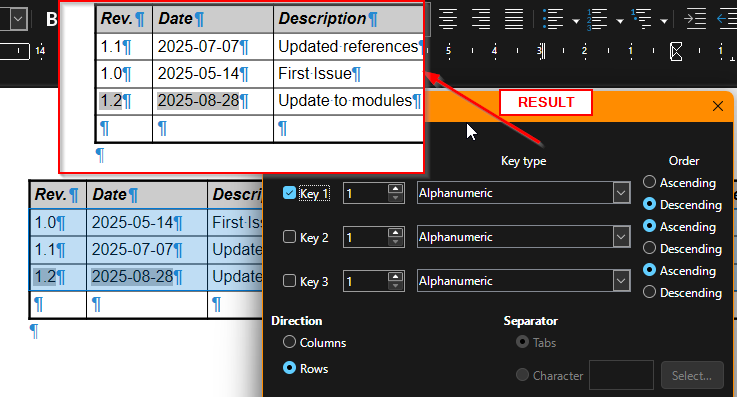Decrement the Key 3 column number
This screenshot has height=397, width=737.
coord(396,287)
